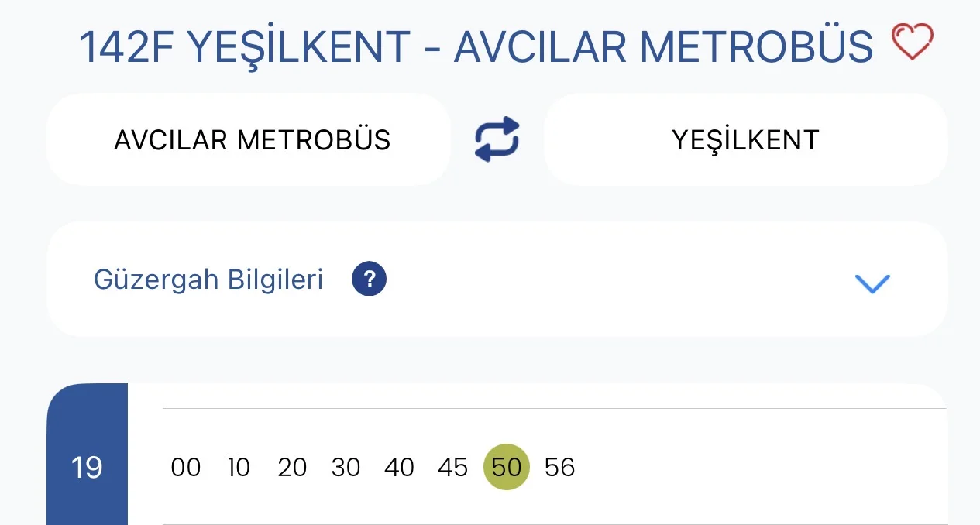This screenshot has width=980, height=525.
Task: Open the Güzergah Bilgileri help icon
Action: click(x=369, y=280)
